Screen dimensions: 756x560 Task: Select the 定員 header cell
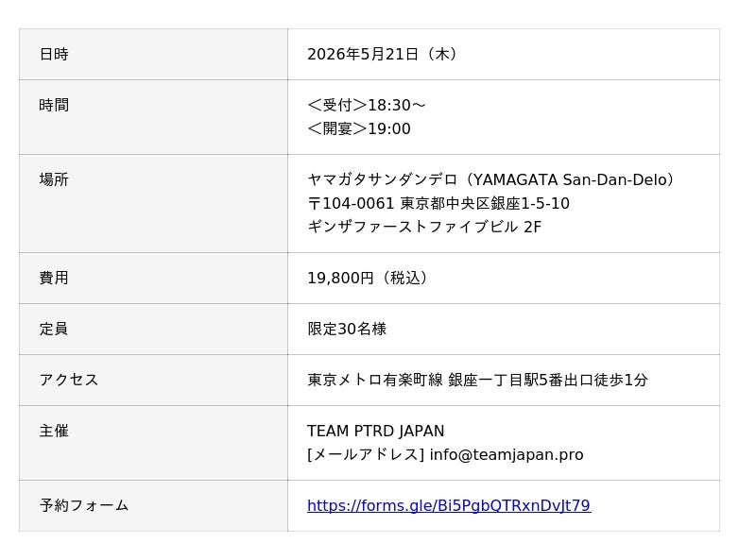pyautogui.click(x=153, y=330)
